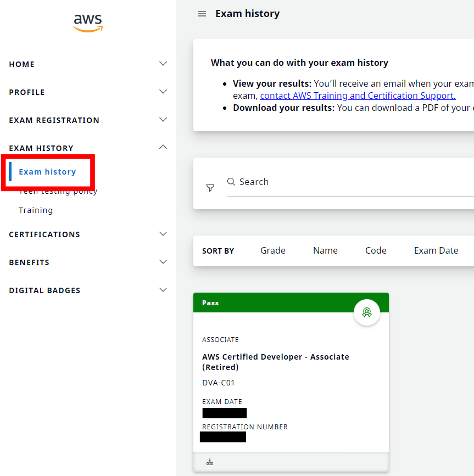This screenshot has width=474, height=476.
Task: Open contact AWS Training and Certification Support link
Action: (x=358, y=96)
